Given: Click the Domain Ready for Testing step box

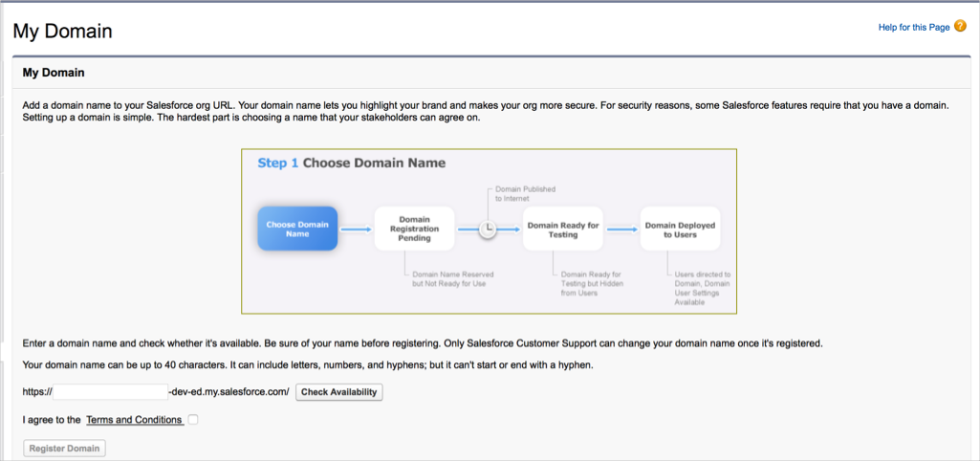Looking at the screenshot, I should click(562, 229).
